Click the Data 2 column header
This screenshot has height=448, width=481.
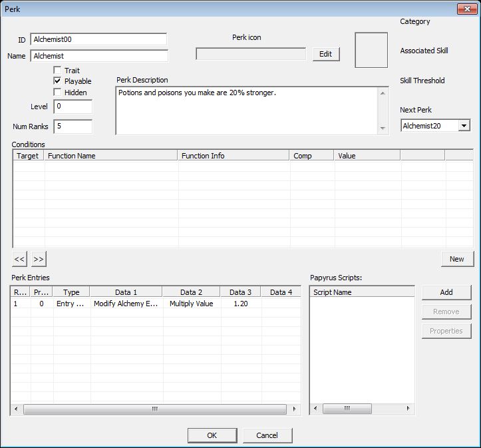point(191,292)
